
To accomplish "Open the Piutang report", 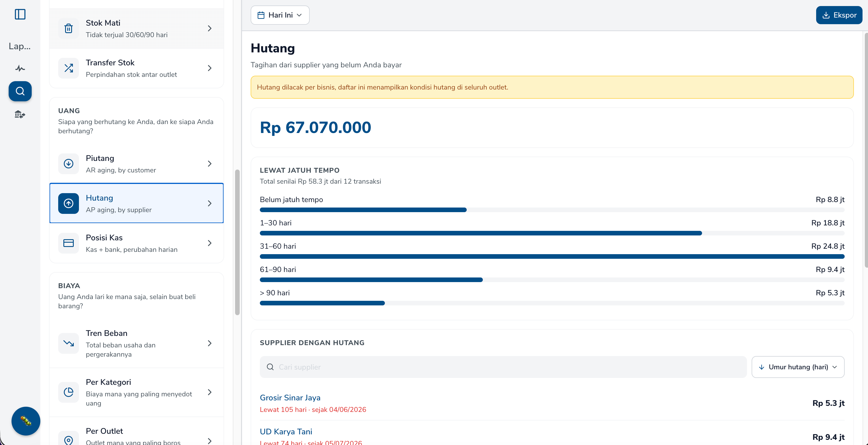I will [137, 164].
